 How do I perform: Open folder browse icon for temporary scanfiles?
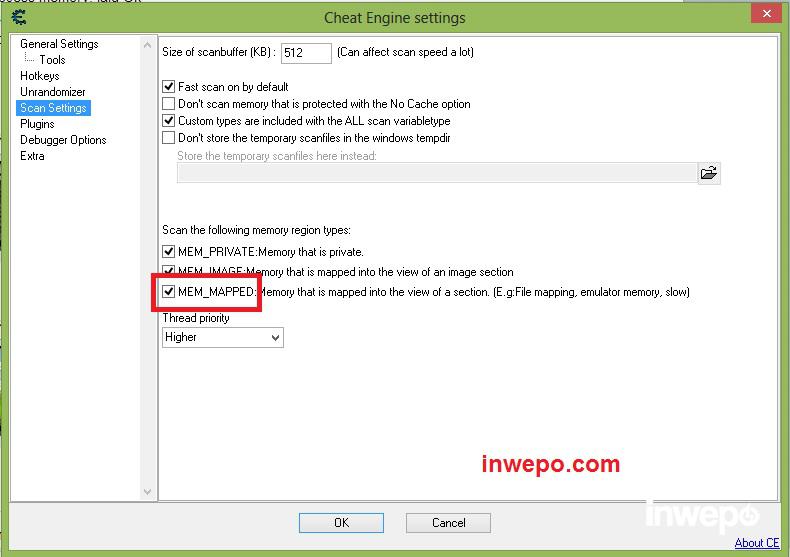[x=709, y=173]
